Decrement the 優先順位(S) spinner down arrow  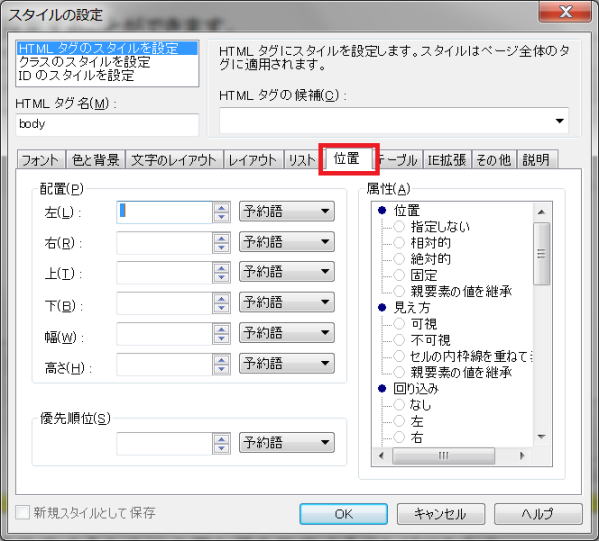click(x=222, y=449)
